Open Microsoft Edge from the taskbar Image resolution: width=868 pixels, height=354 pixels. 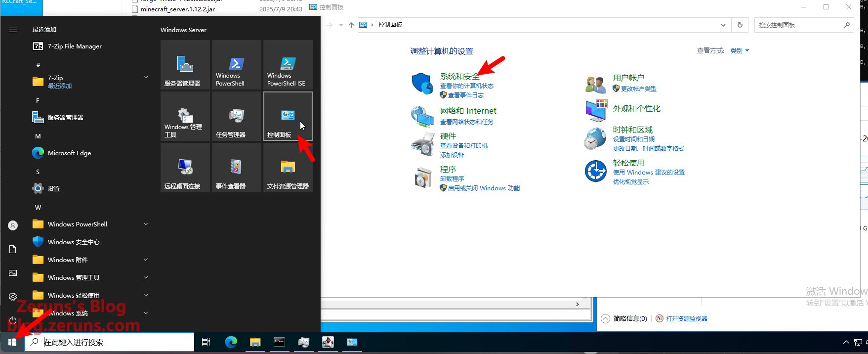[x=231, y=342]
